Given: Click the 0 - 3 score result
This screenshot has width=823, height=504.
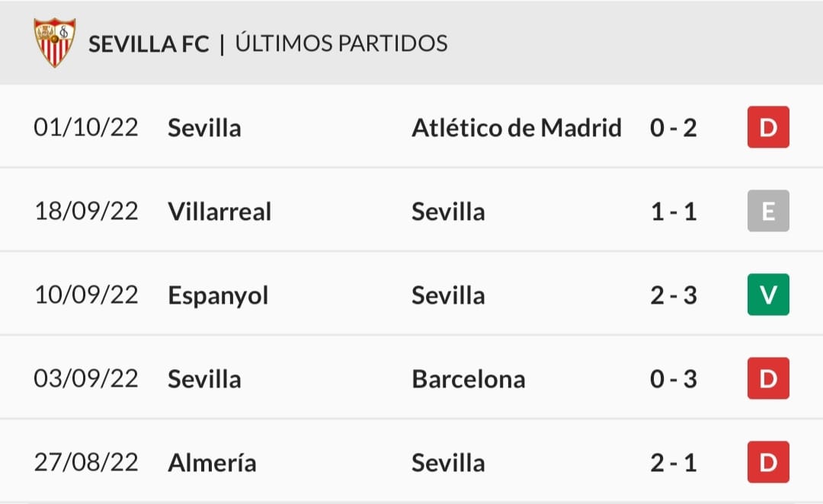Looking at the screenshot, I should [x=674, y=379].
